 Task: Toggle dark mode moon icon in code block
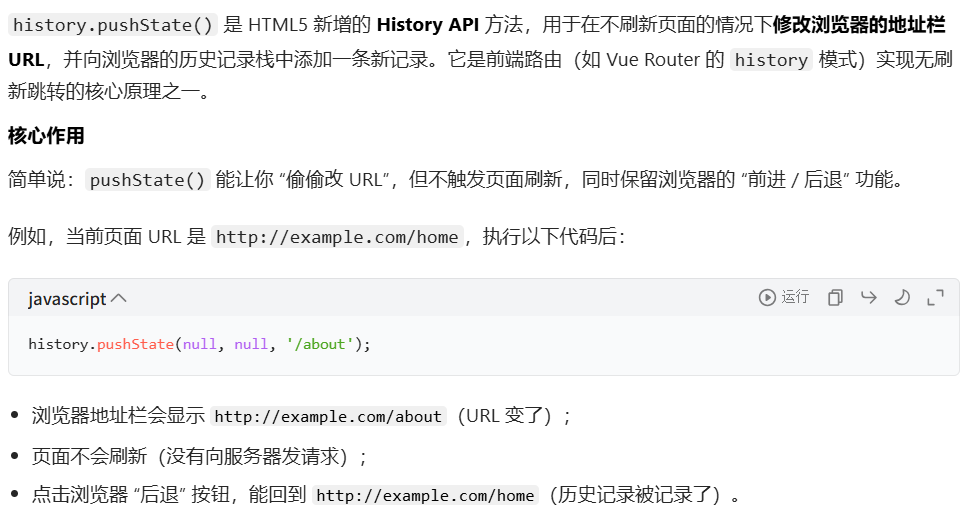(x=902, y=298)
